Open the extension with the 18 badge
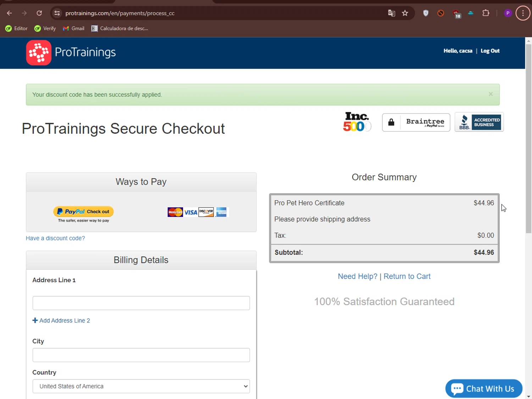 click(456, 14)
